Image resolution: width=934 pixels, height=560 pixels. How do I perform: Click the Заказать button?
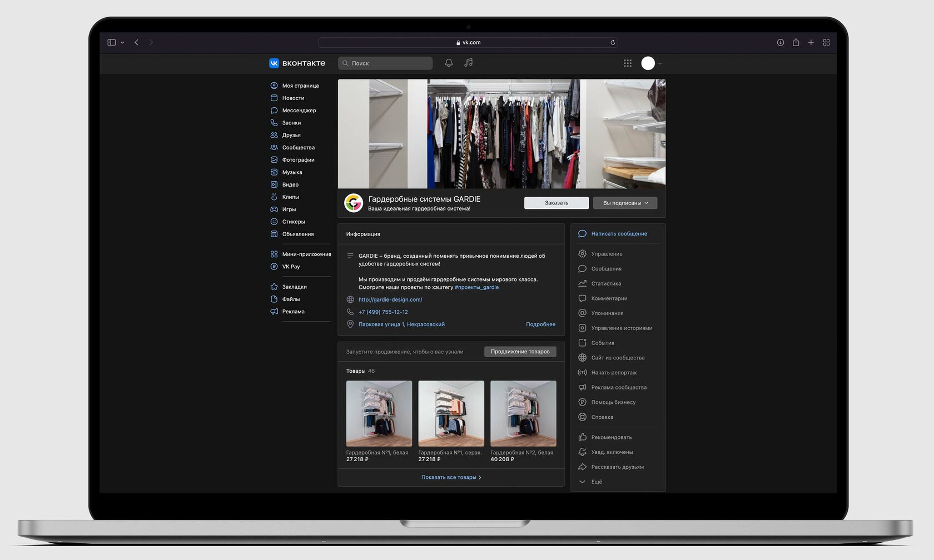[557, 203]
